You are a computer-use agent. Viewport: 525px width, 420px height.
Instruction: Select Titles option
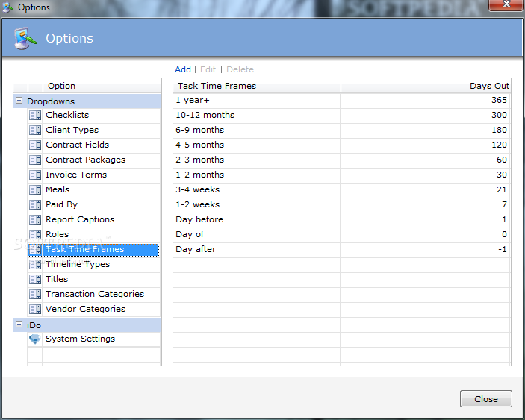coord(94,279)
